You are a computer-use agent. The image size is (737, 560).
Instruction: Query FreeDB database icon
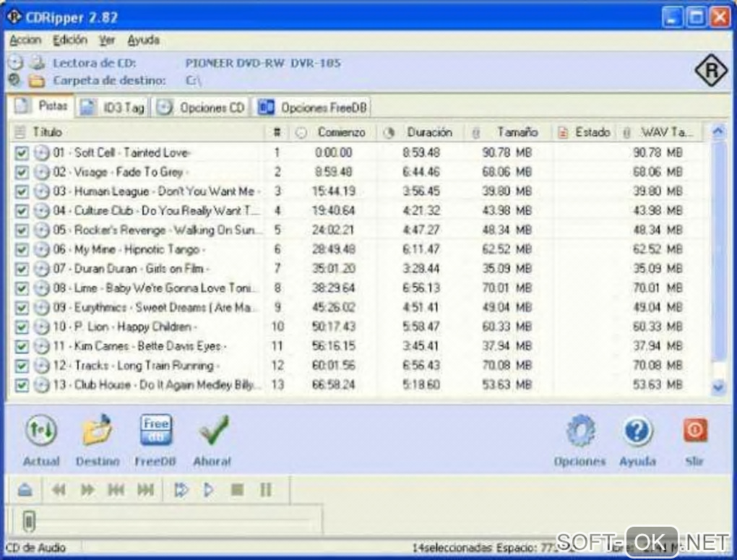point(155,430)
